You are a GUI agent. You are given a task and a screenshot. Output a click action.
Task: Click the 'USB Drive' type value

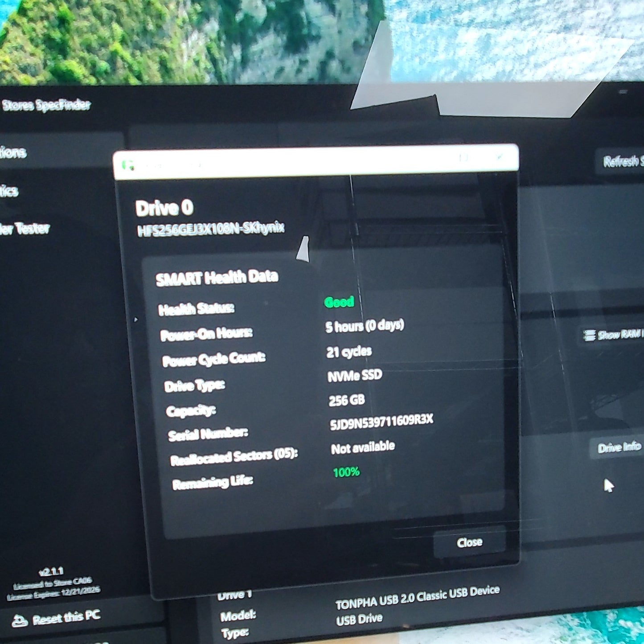tap(359, 619)
